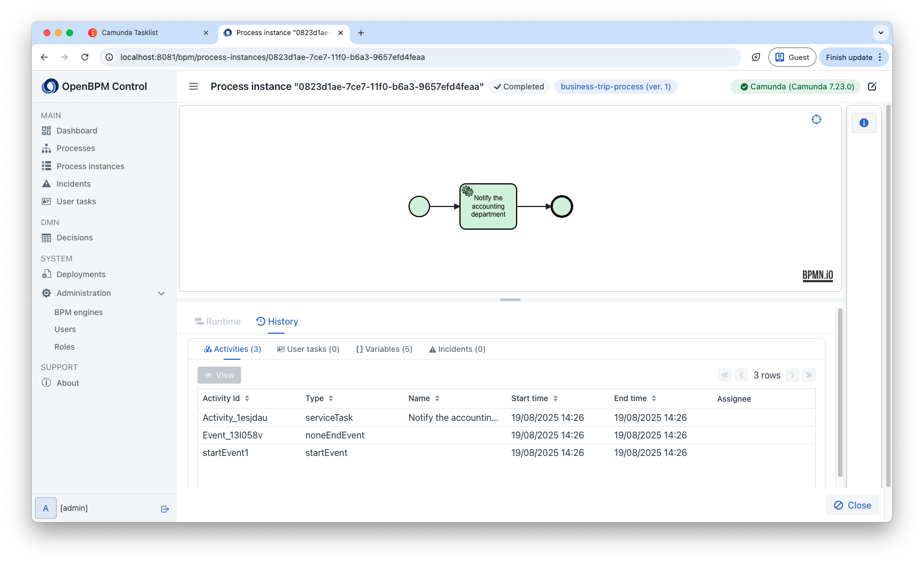
Task: Click the edit engine icon in header
Action: pos(872,87)
